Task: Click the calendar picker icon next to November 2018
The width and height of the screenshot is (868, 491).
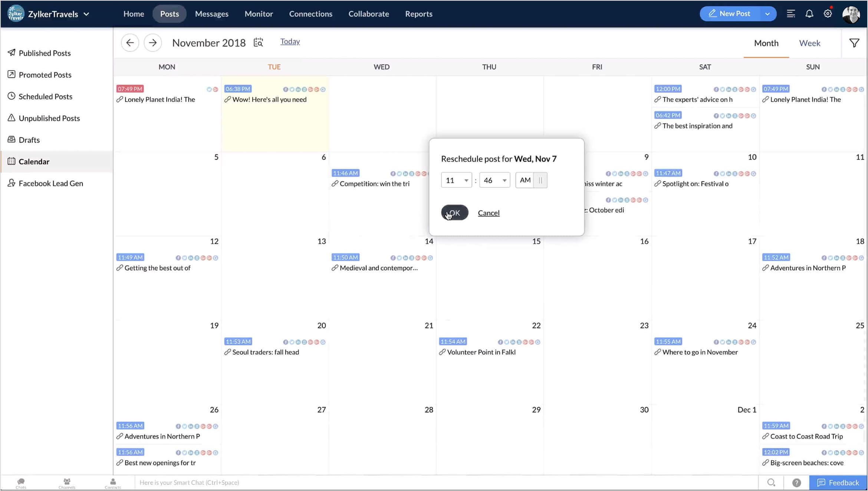Action: (x=258, y=42)
